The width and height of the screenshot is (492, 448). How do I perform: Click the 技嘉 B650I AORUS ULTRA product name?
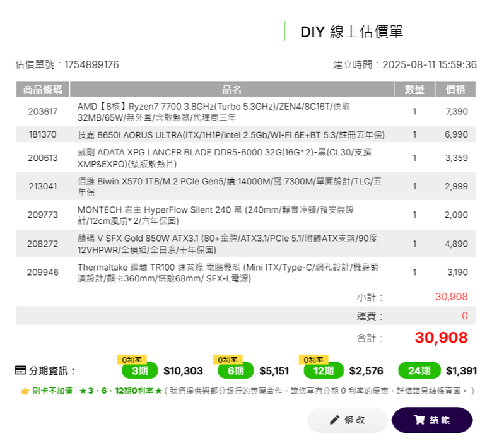point(231,134)
